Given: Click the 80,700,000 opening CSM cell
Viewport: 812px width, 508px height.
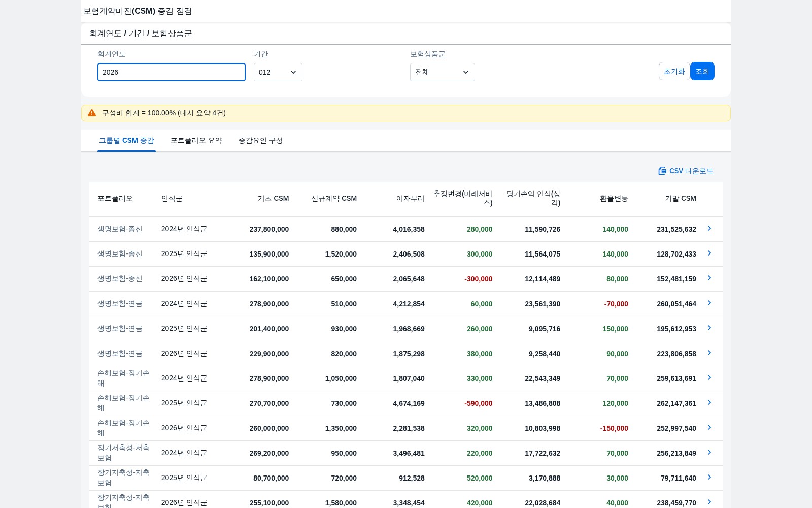Looking at the screenshot, I should click(x=271, y=478).
